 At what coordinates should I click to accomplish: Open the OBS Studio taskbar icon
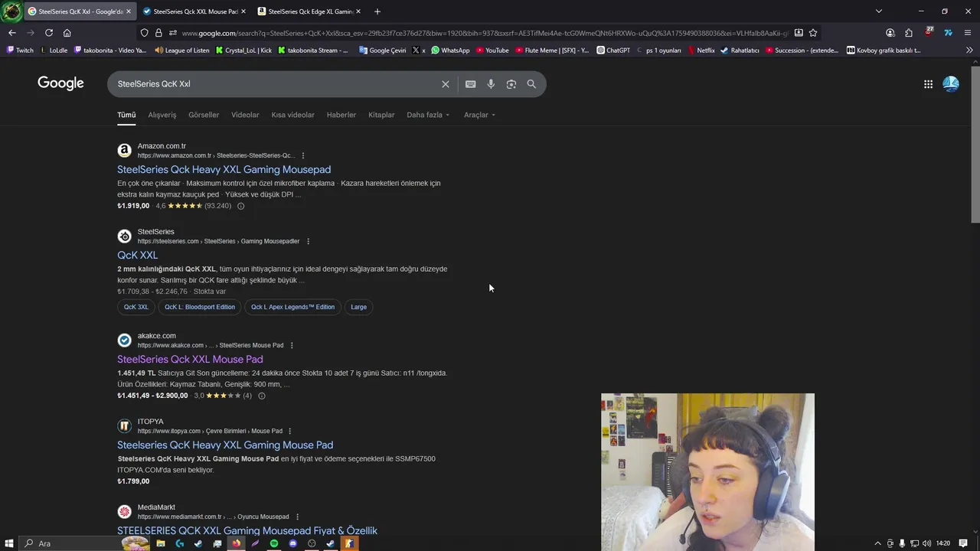(312, 543)
